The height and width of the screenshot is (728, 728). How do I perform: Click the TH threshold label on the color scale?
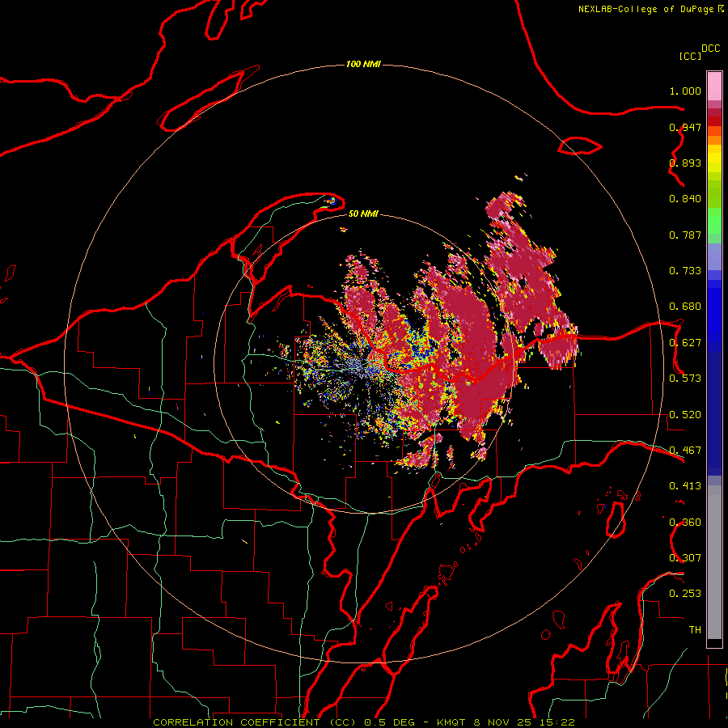695,630
